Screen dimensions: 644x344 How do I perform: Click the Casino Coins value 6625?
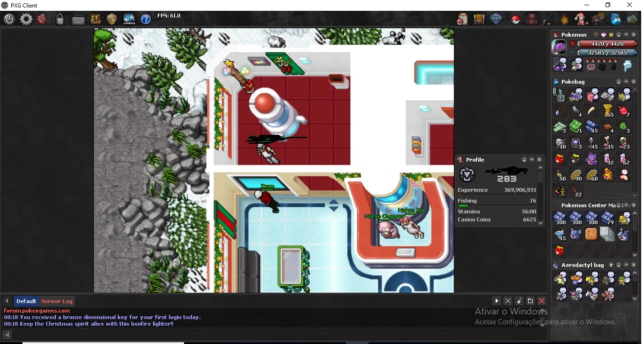coord(529,219)
